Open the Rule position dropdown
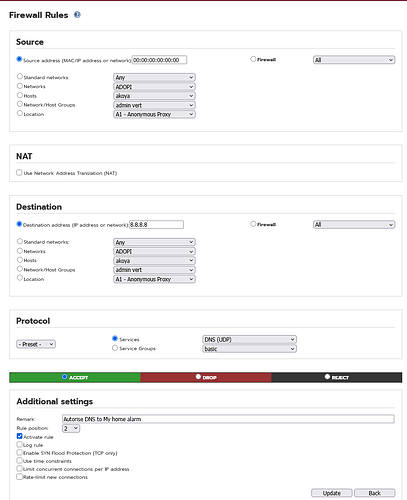The image size is (407, 500). (71, 428)
